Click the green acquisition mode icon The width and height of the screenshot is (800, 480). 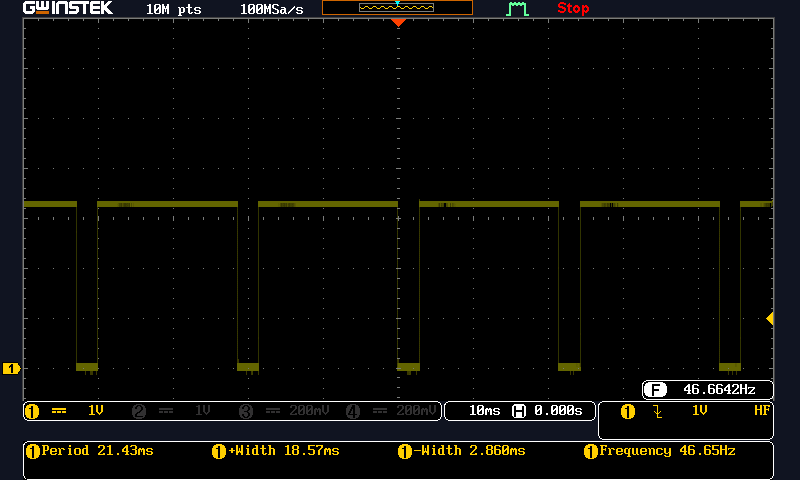tap(517, 9)
